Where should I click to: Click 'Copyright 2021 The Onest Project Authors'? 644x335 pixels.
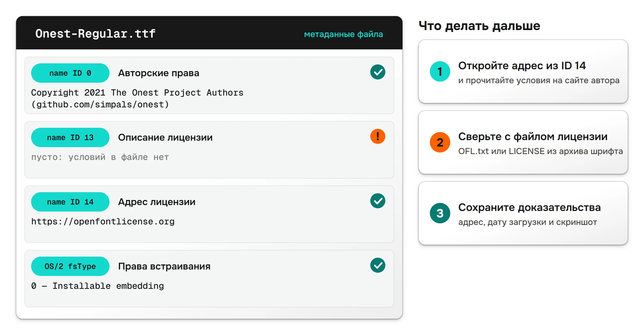137,93
